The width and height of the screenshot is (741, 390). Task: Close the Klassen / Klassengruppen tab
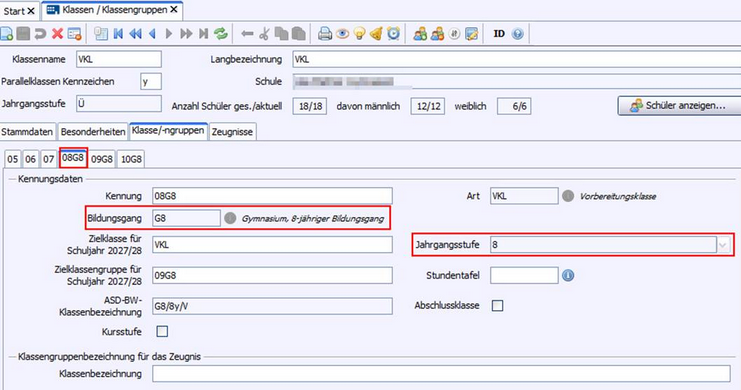click(174, 9)
